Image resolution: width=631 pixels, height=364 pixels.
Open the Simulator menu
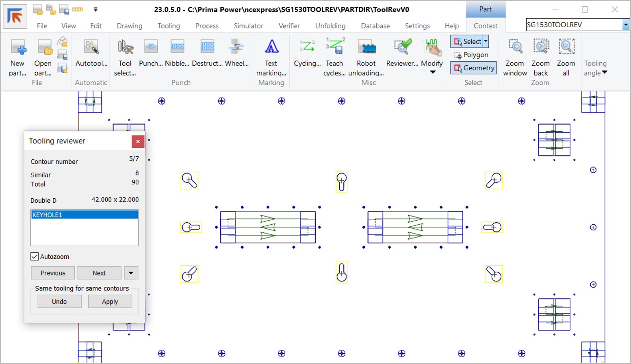pos(248,26)
